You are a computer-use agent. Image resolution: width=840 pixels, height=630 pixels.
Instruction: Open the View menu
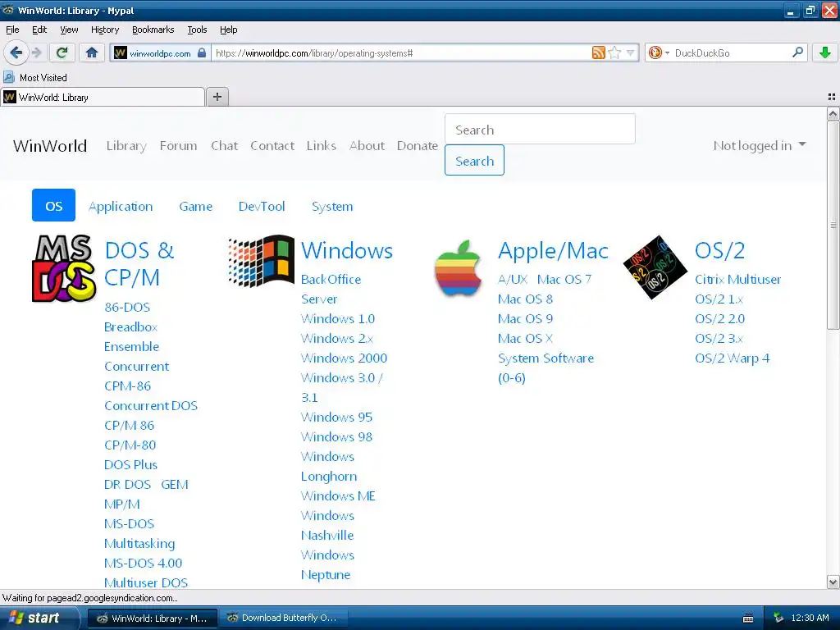pos(69,30)
